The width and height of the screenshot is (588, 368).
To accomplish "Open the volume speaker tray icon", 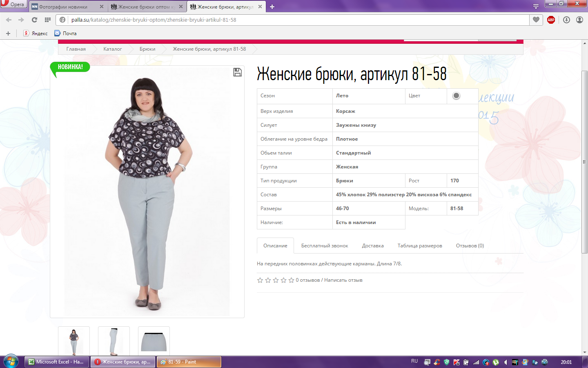I will (x=506, y=362).
